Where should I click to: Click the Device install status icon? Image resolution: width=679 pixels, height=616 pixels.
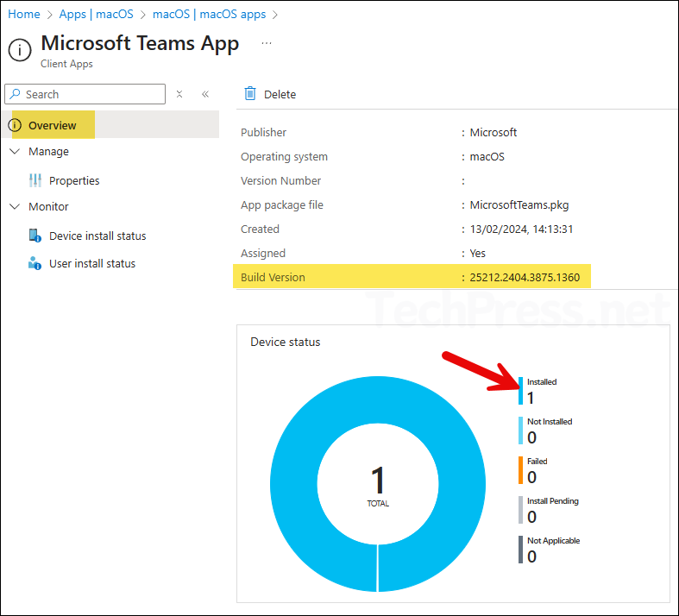[35, 236]
